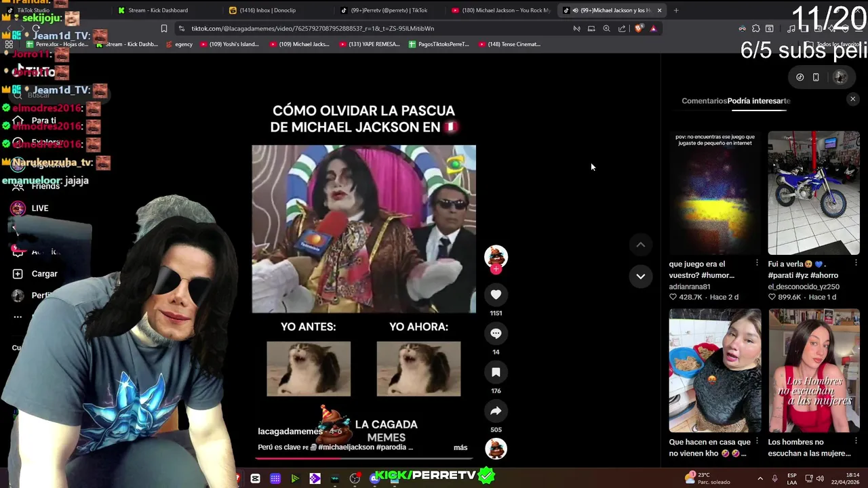This screenshot has width=868, height=488.
Task: Open options menu for 'que juego era' video
Action: (x=757, y=263)
